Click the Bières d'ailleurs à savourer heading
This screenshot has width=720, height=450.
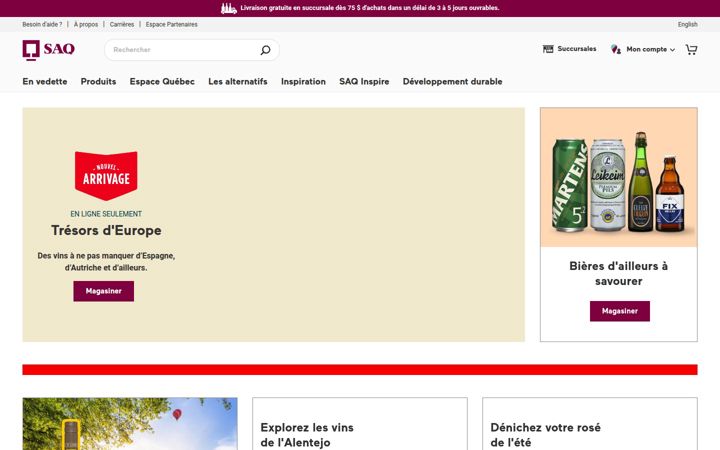pyautogui.click(x=619, y=273)
